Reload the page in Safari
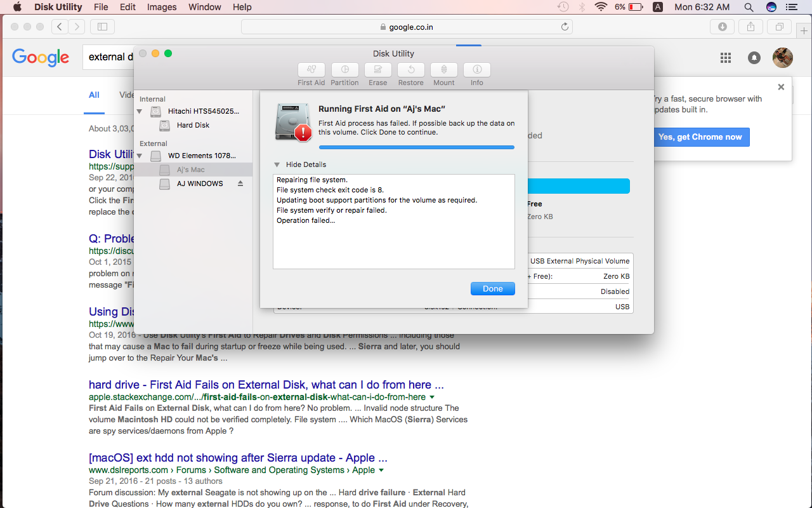 [565, 27]
